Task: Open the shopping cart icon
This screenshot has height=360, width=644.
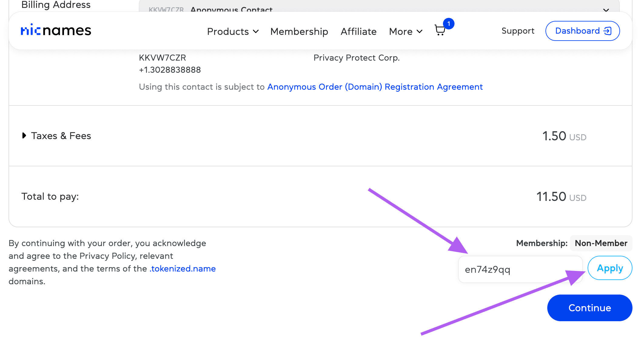Action: point(440,30)
